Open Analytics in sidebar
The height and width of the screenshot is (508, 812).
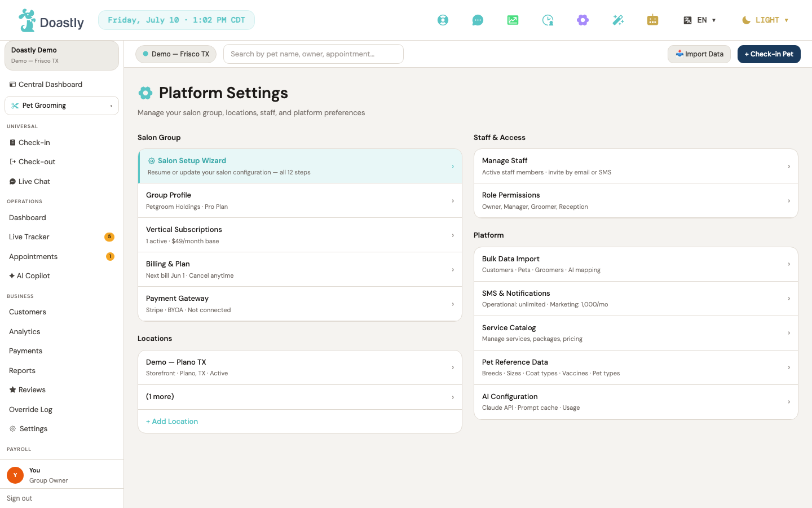[62, 332]
